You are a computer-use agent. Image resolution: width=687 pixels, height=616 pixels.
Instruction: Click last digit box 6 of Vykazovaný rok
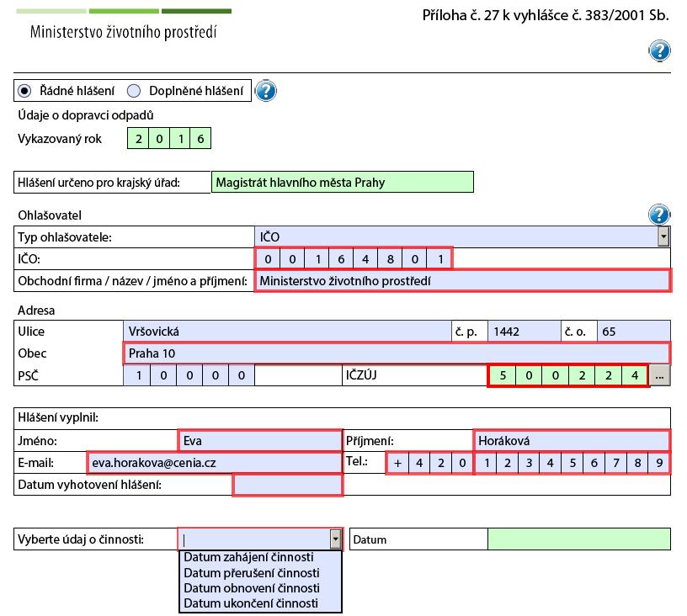coord(200,139)
